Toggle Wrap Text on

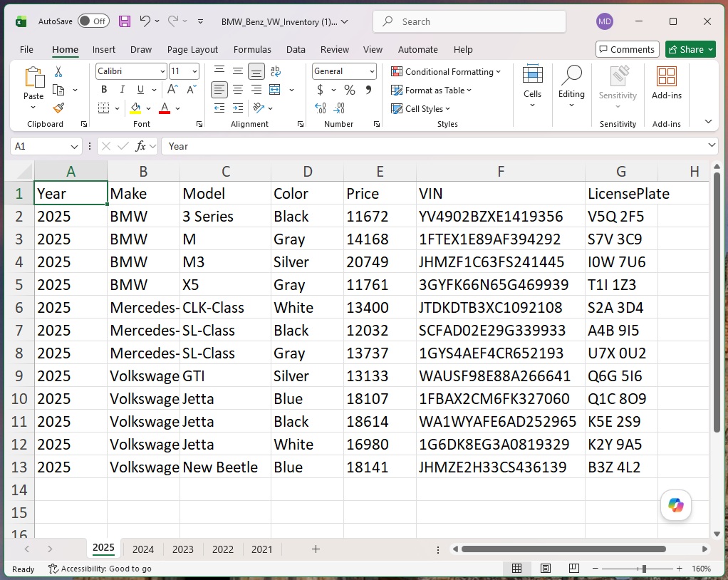coord(275,71)
